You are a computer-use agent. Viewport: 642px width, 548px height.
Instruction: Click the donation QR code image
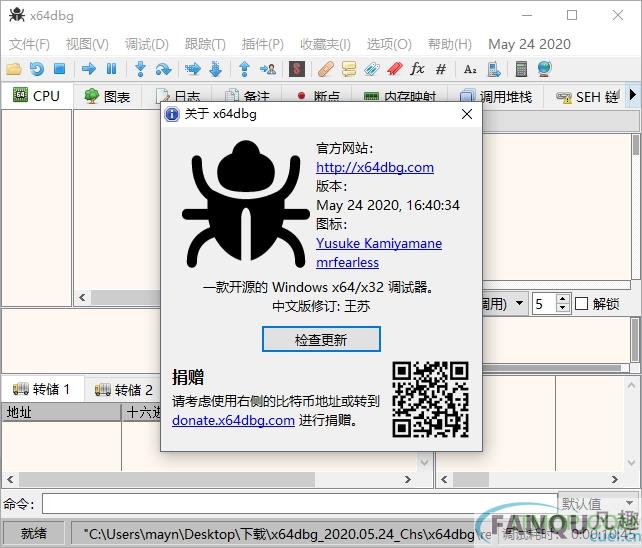point(430,399)
